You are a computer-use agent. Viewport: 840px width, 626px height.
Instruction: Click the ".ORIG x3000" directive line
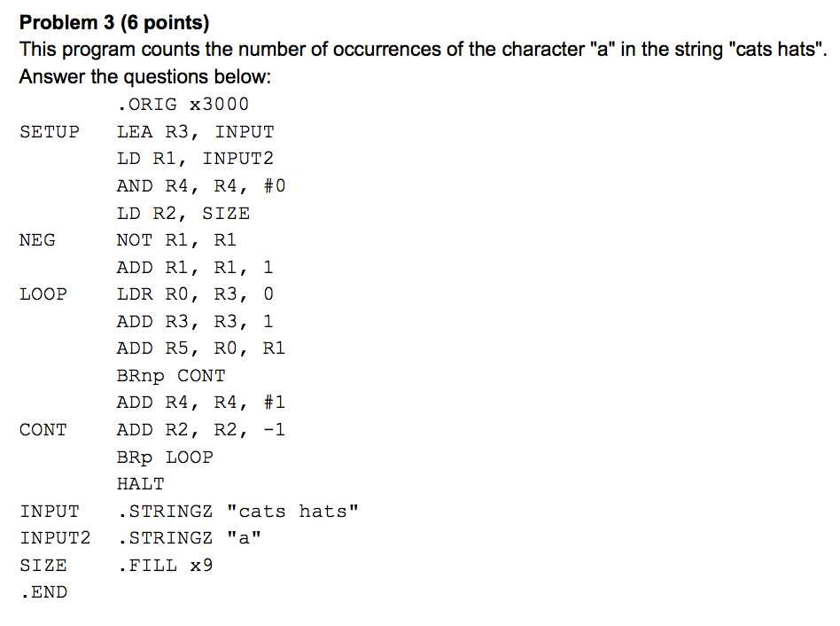(x=183, y=105)
